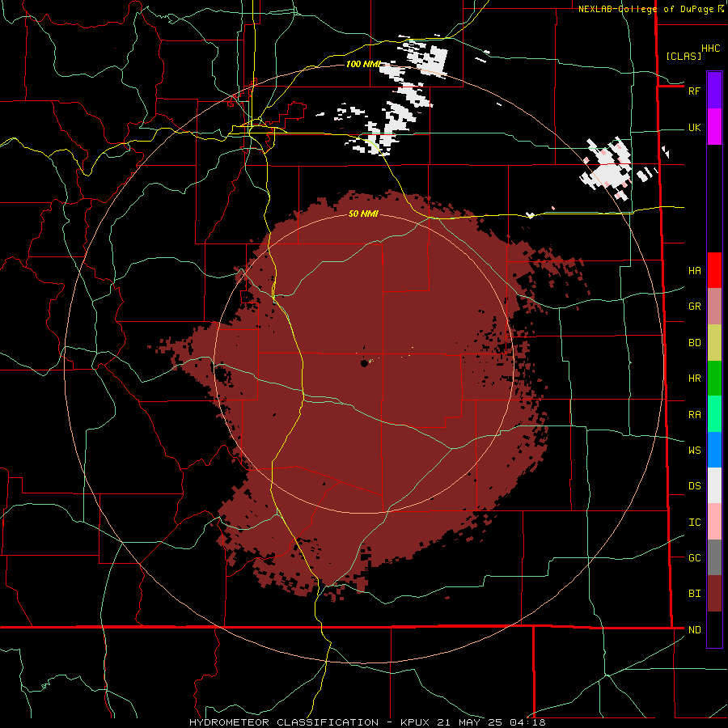Click the HA legend label

pos(694,271)
